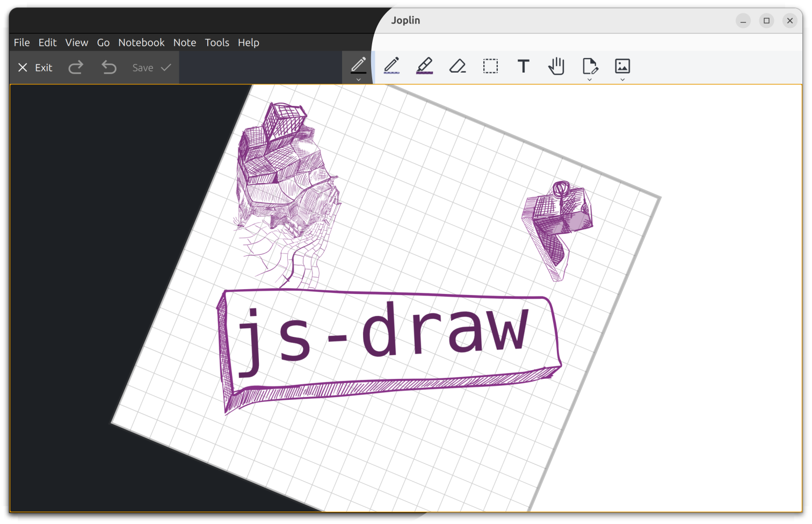Maximize the Joplin window

pos(766,20)
